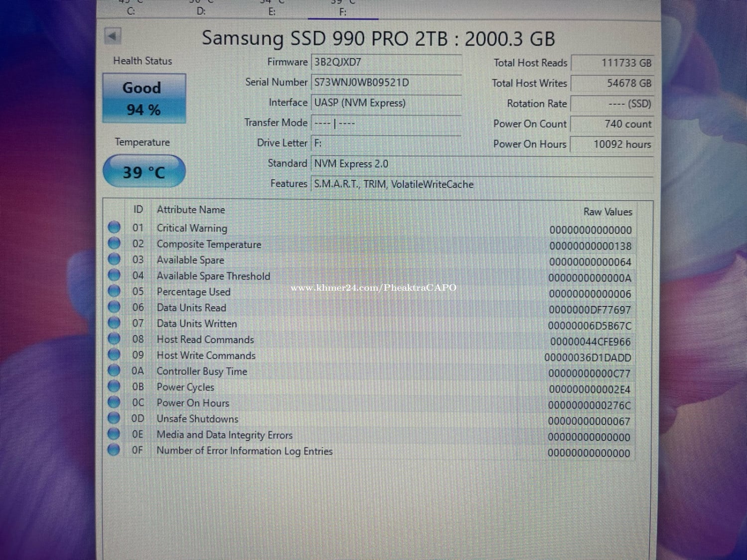Click the Serial Number field
Viewport: 747px width, 560px height.
click(386, 83)
